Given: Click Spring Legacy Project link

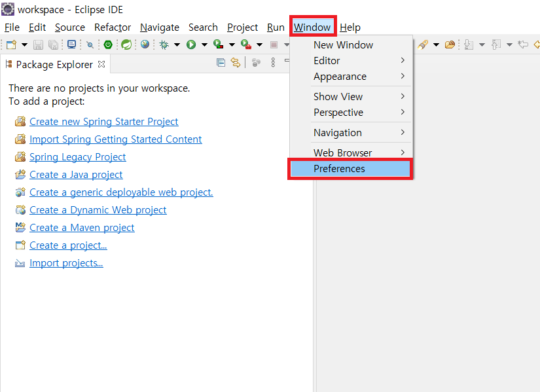Looking at the screenshot, I should [x=77, y=156].
